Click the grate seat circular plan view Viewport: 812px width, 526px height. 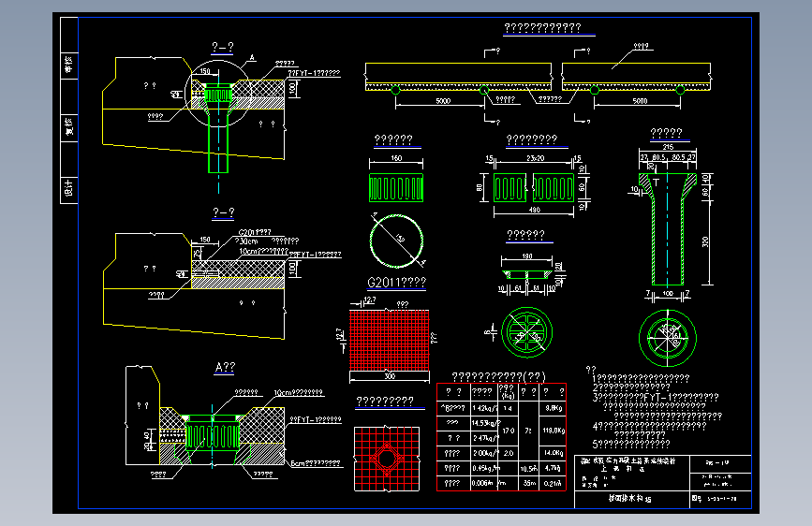click(x=527, y=332)
